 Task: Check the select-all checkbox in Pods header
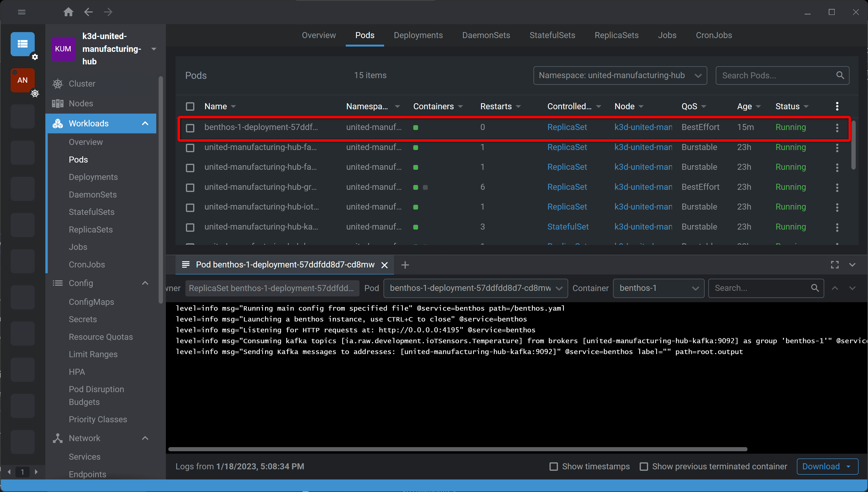(190, 106)
